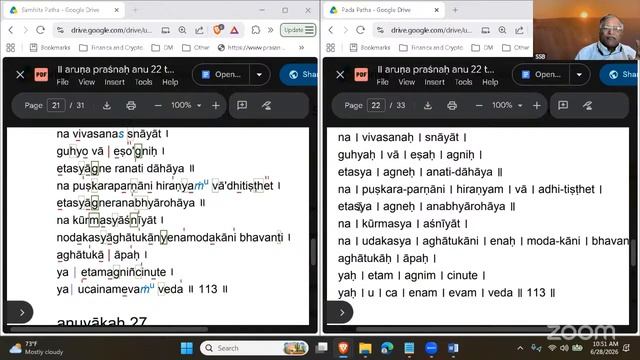Open Help menu in left PDF viewer
This screenshot has width=640, height=360.
pyautogui.click(x=170, y=82)
